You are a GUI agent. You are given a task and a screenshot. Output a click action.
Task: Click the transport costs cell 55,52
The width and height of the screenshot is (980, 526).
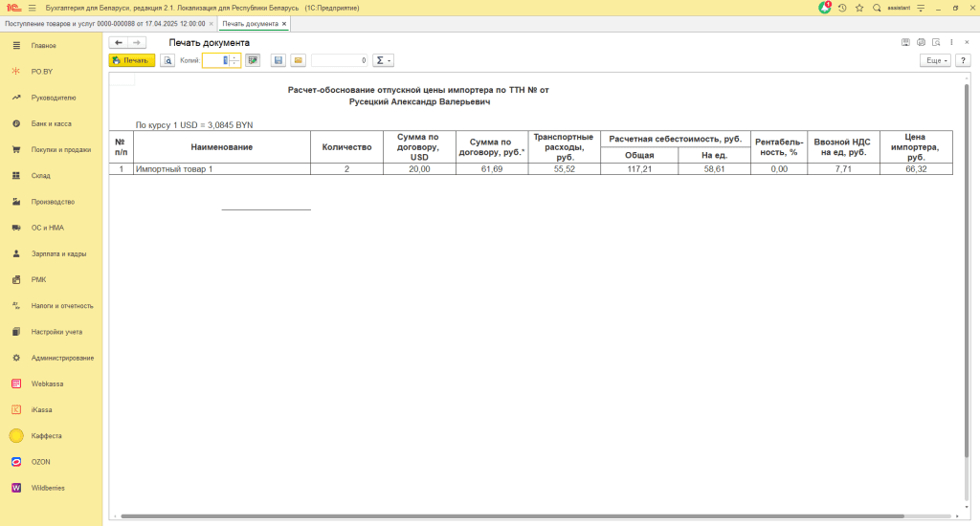(x=565, y=169)
